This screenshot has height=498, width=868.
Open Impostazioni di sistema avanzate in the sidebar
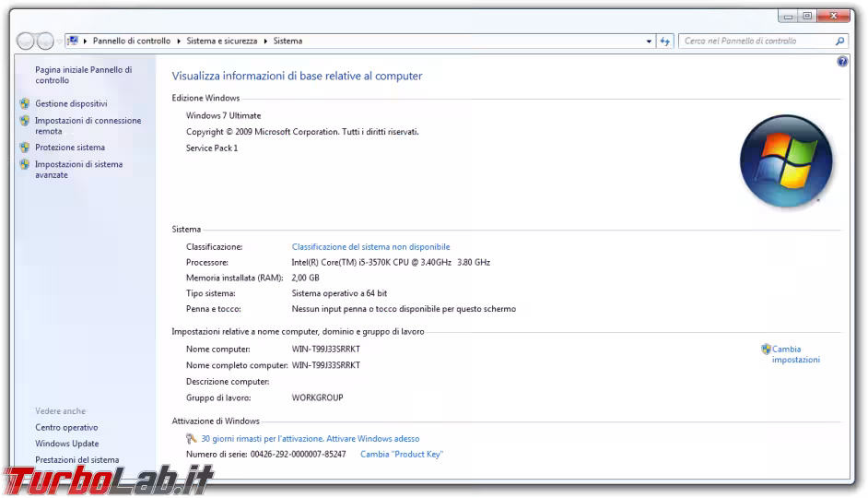coord(78,170)
